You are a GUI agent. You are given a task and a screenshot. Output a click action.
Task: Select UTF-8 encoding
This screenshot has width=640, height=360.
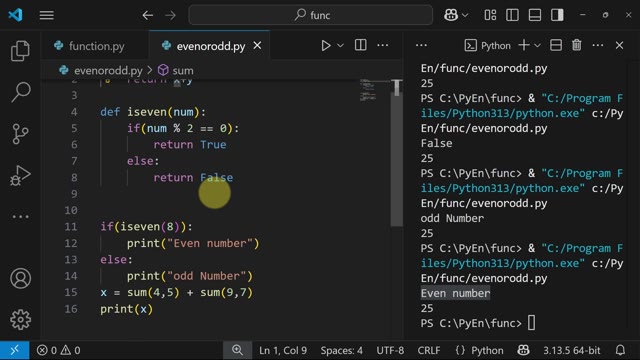[x=390, y=350]
